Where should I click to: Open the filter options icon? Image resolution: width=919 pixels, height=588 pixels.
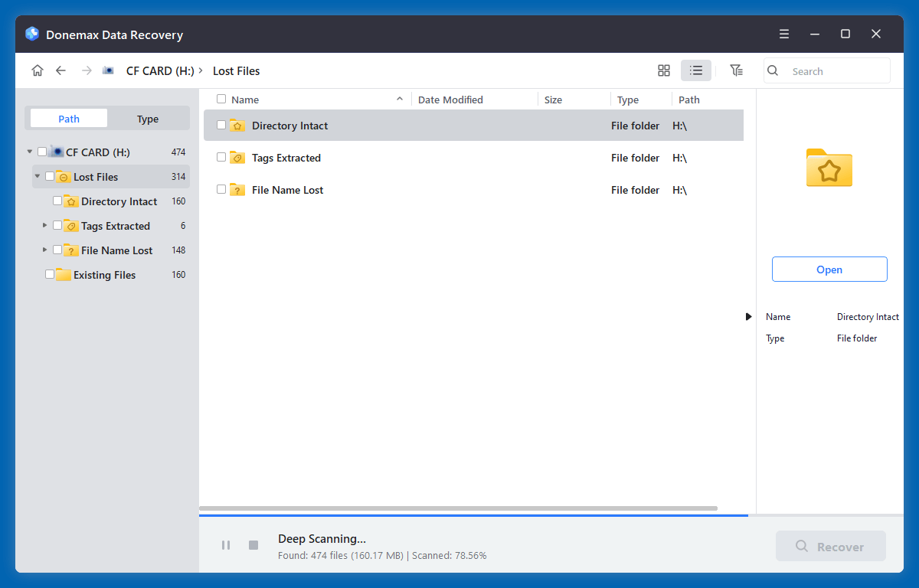click(736, 70)
